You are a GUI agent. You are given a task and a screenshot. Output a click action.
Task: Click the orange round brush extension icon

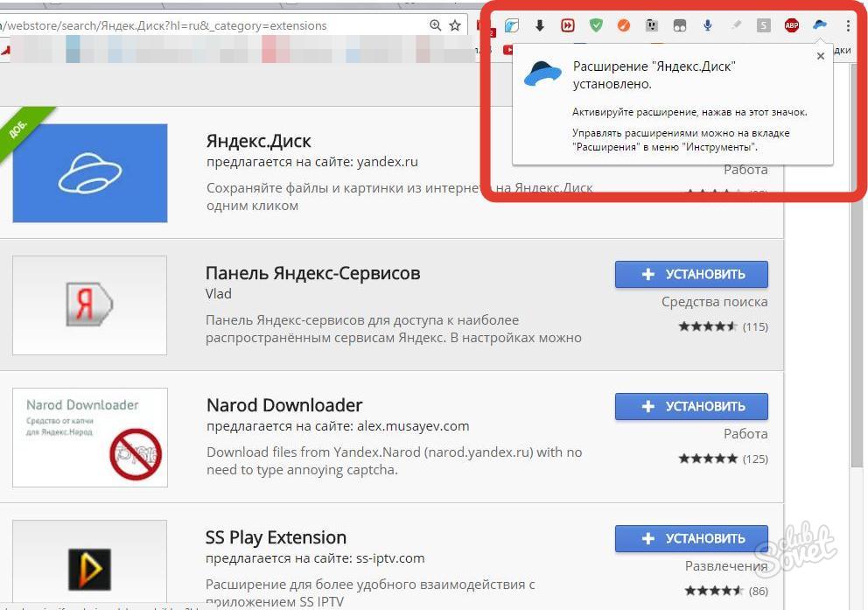(624, 25)
